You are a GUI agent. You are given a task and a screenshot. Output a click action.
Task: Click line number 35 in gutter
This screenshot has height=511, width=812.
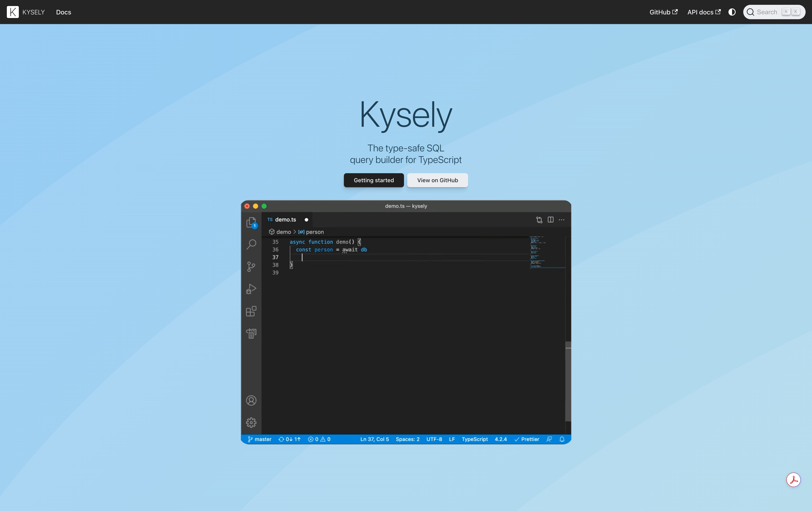(x=276, y=242)
